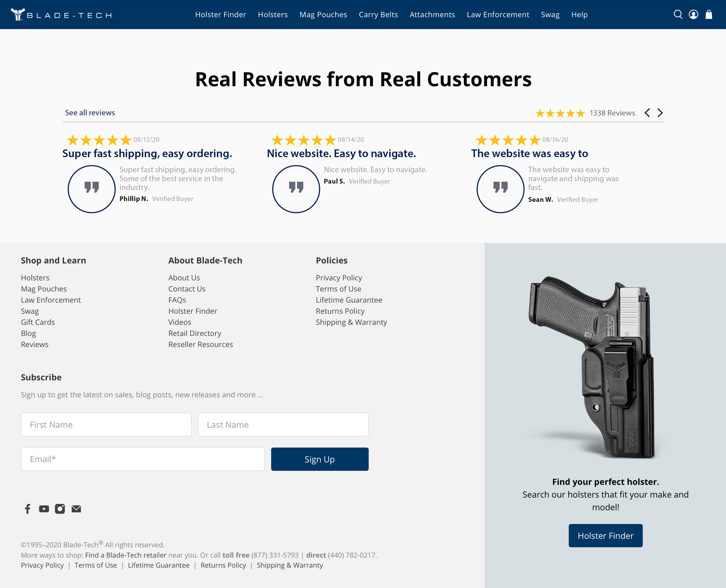Open the Instagram social icon
Viewport: 726px width, 588px height.
pos(60,508)
